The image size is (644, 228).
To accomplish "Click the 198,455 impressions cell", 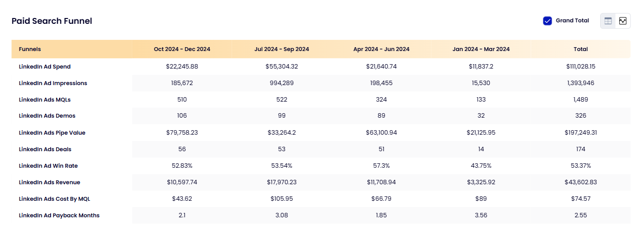I will 381,83.
